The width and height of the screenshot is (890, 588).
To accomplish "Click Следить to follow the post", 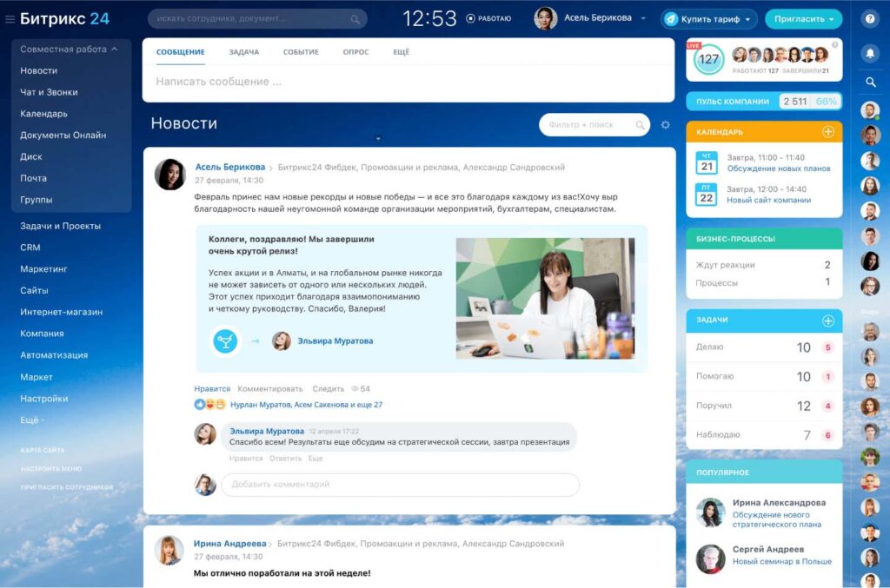I will tap(328, 389).
